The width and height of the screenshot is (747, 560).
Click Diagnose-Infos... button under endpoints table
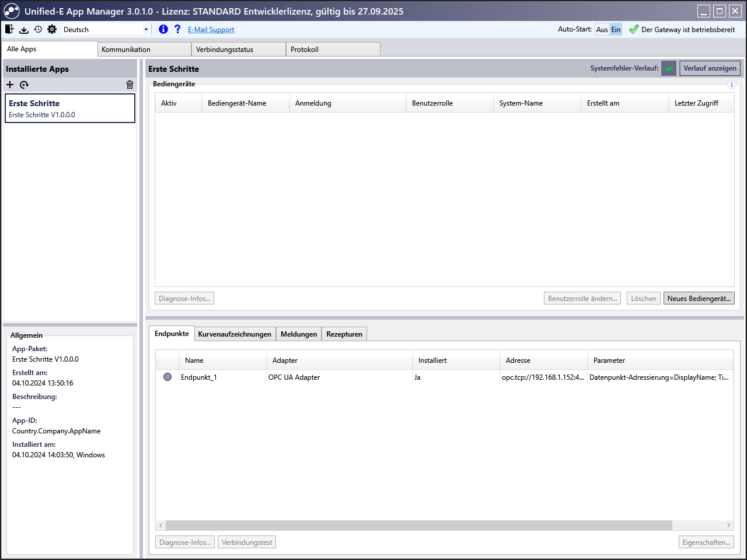(185, 542)
